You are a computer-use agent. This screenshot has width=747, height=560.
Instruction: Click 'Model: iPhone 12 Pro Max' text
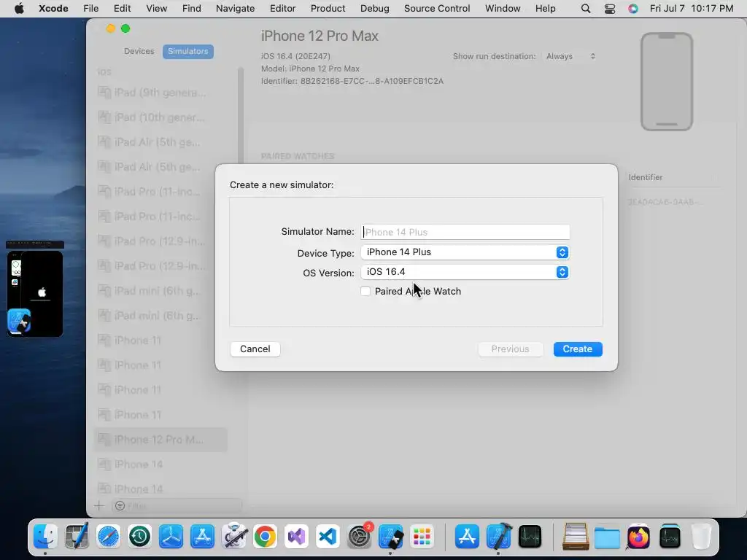pyautogui.click(x=310, y=69)
